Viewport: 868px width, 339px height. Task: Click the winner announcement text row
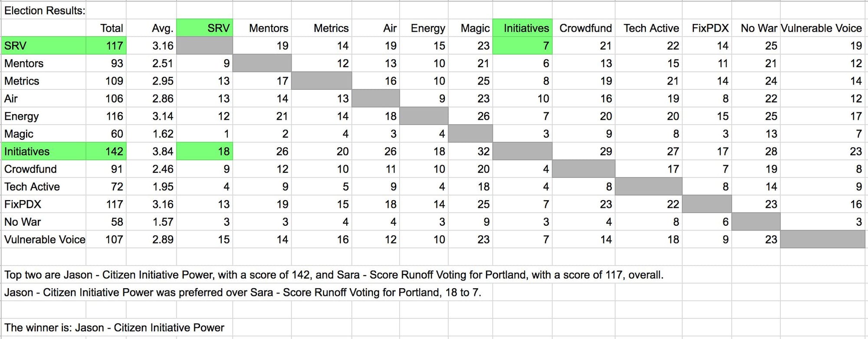tap(114, 328)
